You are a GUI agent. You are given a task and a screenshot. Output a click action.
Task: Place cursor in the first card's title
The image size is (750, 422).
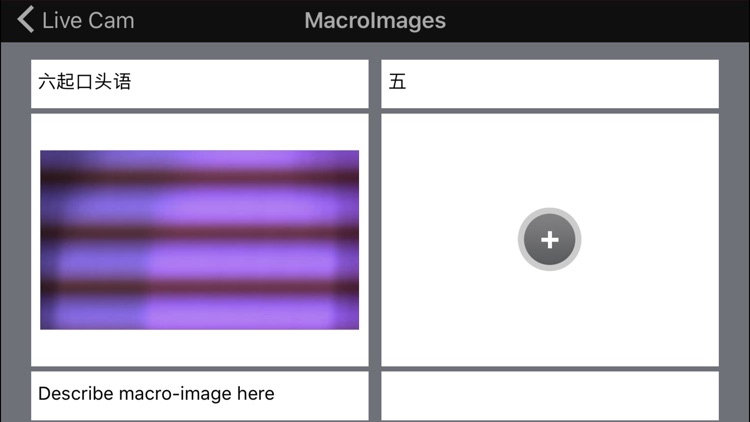(x=200, y=83)
